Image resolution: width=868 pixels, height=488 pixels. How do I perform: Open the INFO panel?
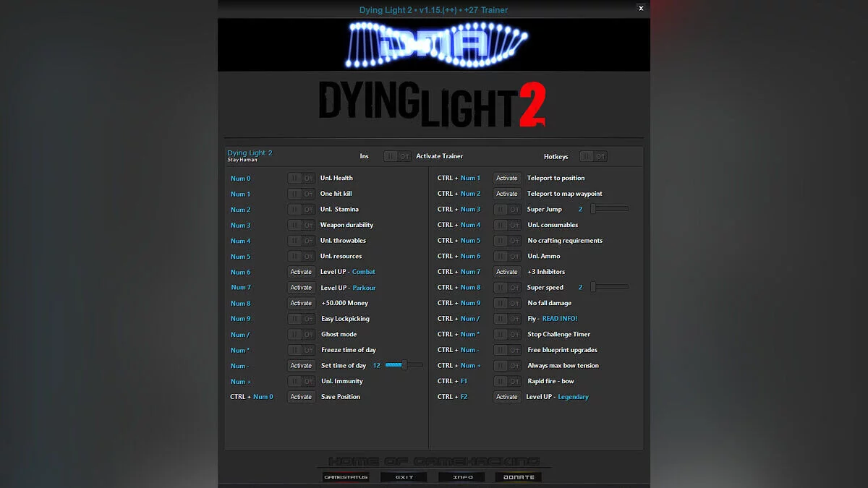coord(461,476)
